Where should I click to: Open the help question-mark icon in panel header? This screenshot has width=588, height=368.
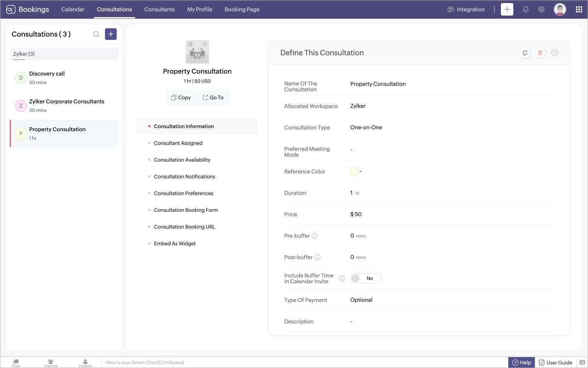point(555,53)
